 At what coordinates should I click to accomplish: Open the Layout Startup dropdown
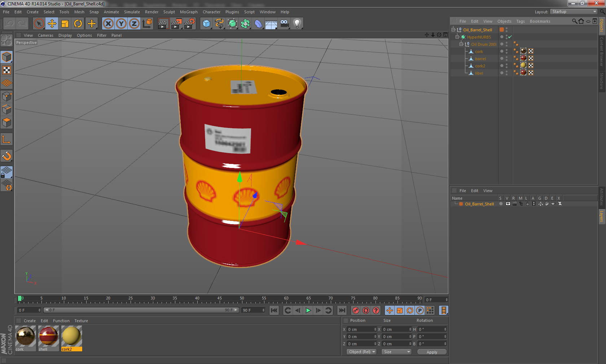pyautogui.click(x=574, y=12)
